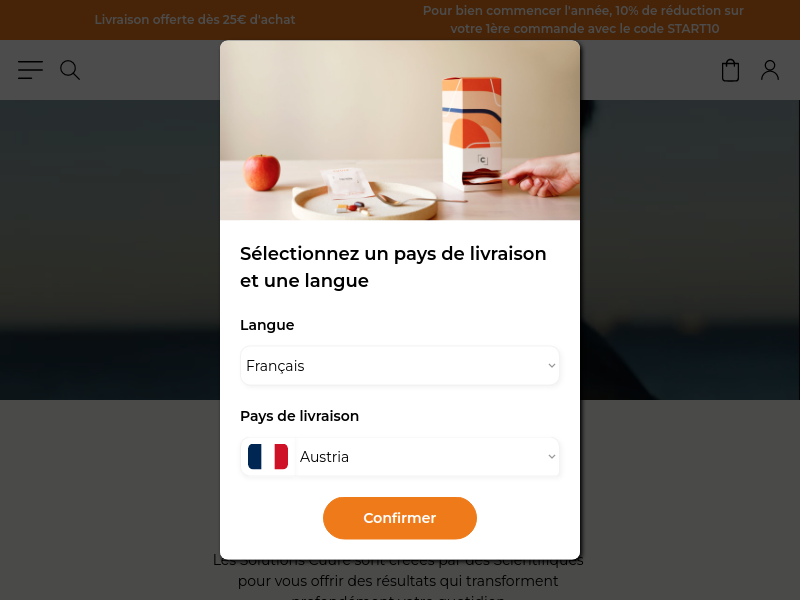Click the magnifier search icon
This screenshot has height=600, width=800.
click(x=70, y=70)
